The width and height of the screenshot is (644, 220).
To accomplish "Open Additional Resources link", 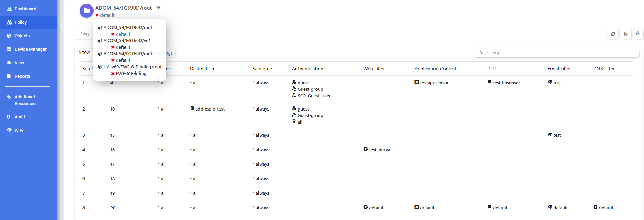I will (x=29, y=100).
